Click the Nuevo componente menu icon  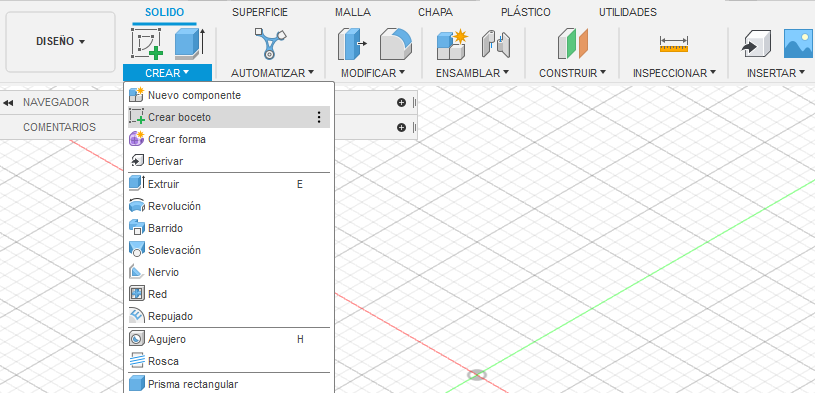(136, 95)
